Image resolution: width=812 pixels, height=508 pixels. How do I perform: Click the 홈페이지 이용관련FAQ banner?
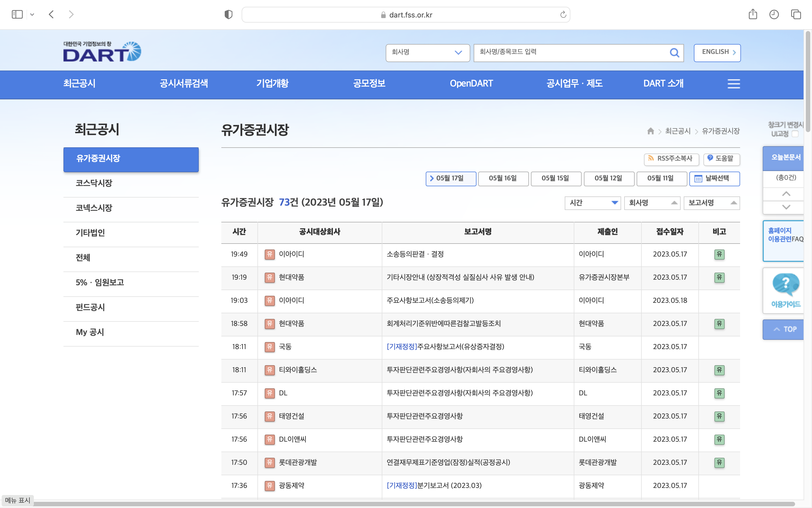pos(784,240)
